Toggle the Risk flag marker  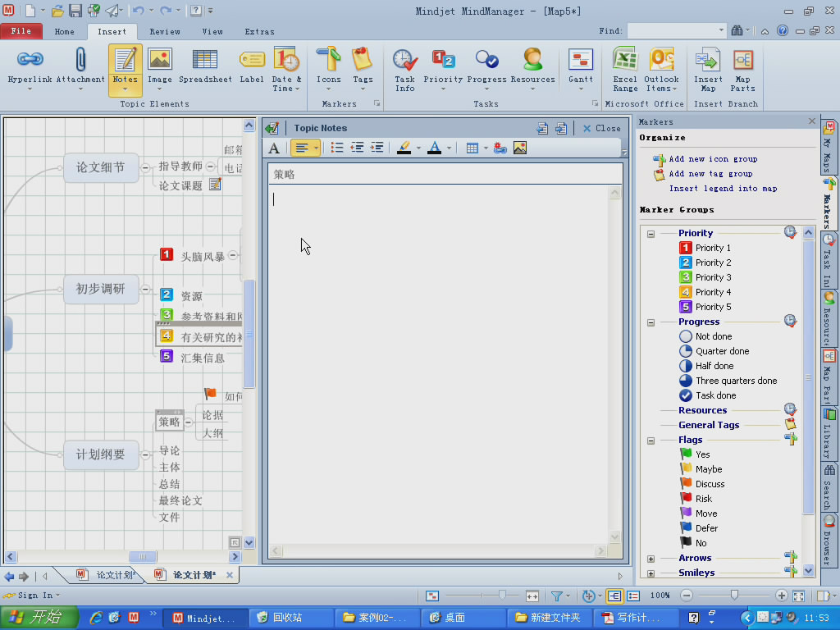(696, 499)
